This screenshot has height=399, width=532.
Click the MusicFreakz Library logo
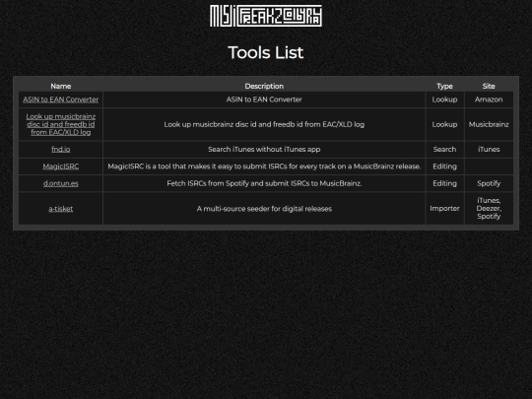pos(266,16)
